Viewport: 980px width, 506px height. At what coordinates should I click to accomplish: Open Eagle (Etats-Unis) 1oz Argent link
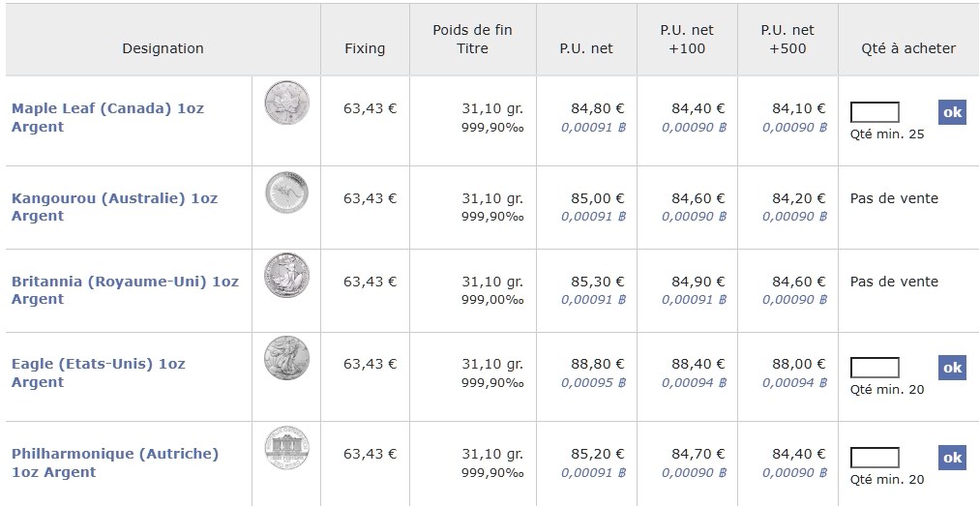(x=98, y=365)
